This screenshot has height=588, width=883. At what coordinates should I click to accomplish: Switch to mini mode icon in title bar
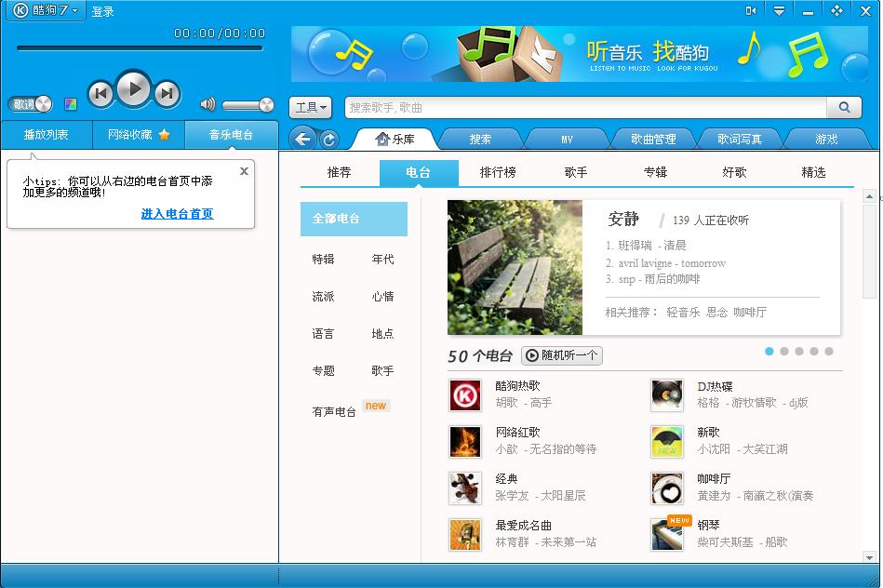[750, 11]
